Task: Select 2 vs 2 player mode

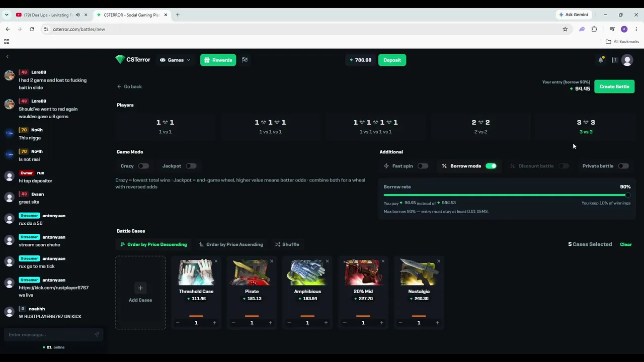Action: [480, 126]
